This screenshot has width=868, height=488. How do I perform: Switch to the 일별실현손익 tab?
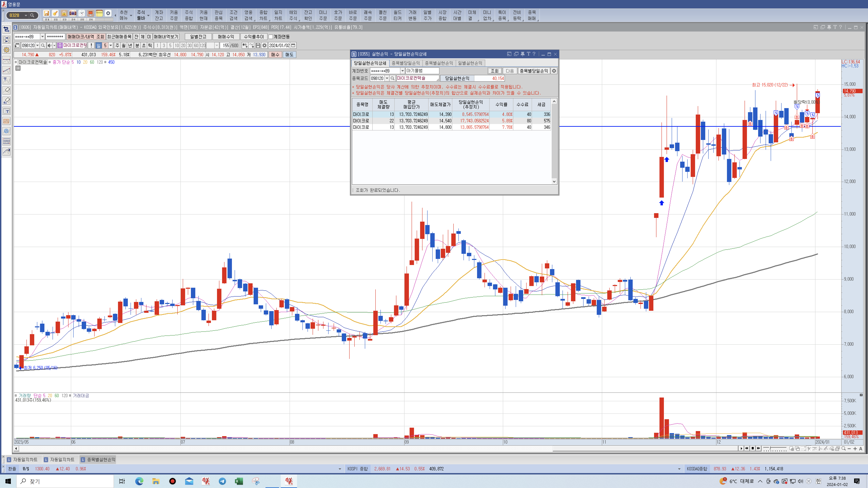pyautogui.click(x=470, y=63)
